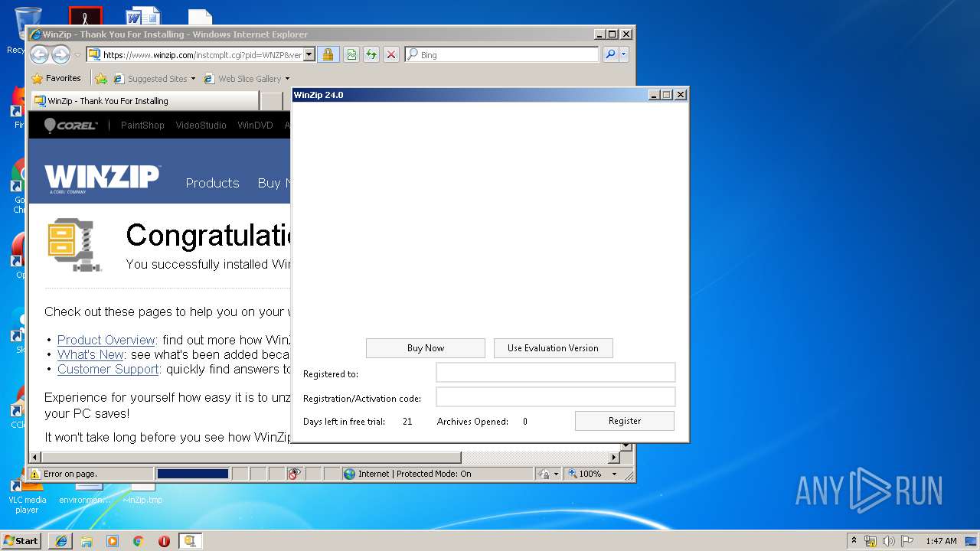The height and width of the screenshot is (551, 980).
Task: Focus the Registration/Activation code field
Action: 556,397
